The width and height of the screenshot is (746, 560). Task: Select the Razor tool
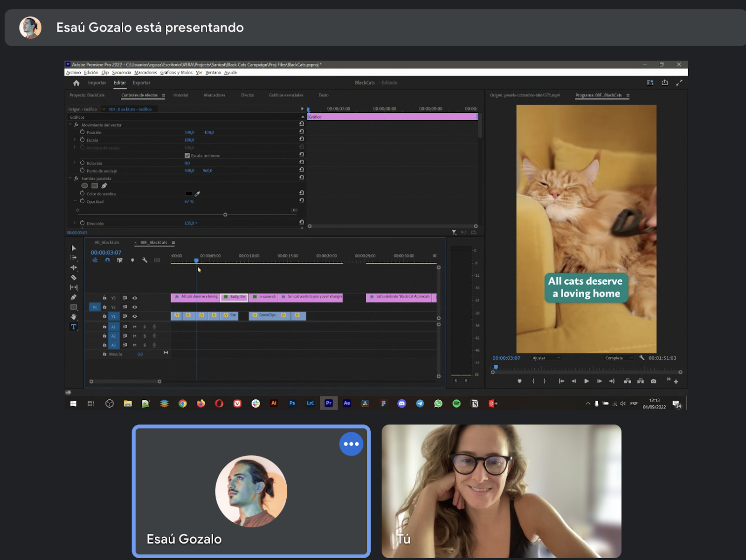74,278
